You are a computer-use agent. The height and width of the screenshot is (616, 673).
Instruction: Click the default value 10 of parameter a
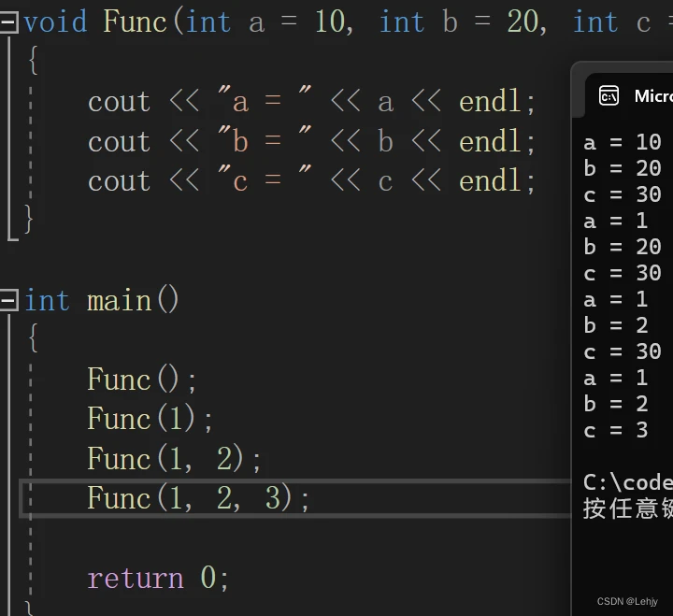pyautogui.click(x=331, y=21)
